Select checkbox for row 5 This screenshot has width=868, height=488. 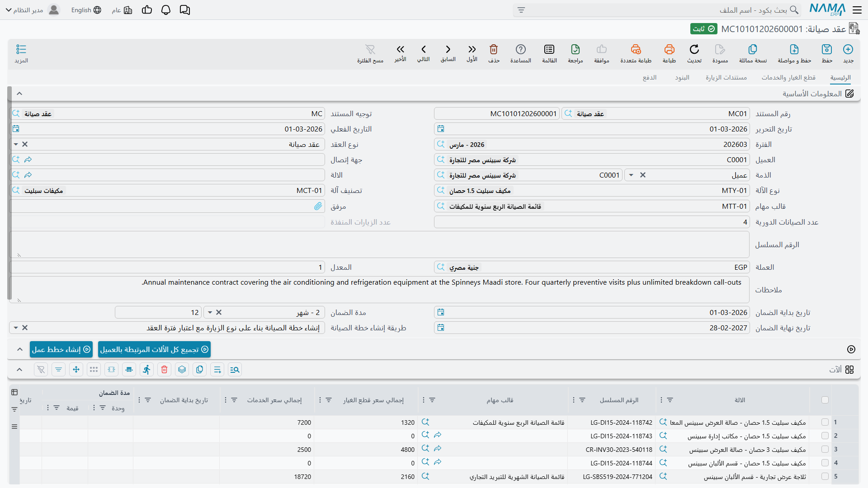pyautogui.click(x=825, y=476)
